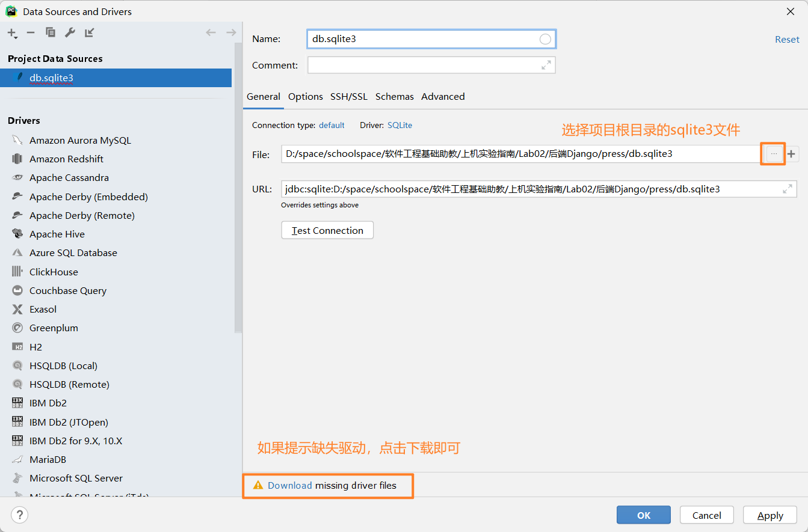Click the URL input field
808x532 pixels.
pyautogui.click(x=538, y=189)
